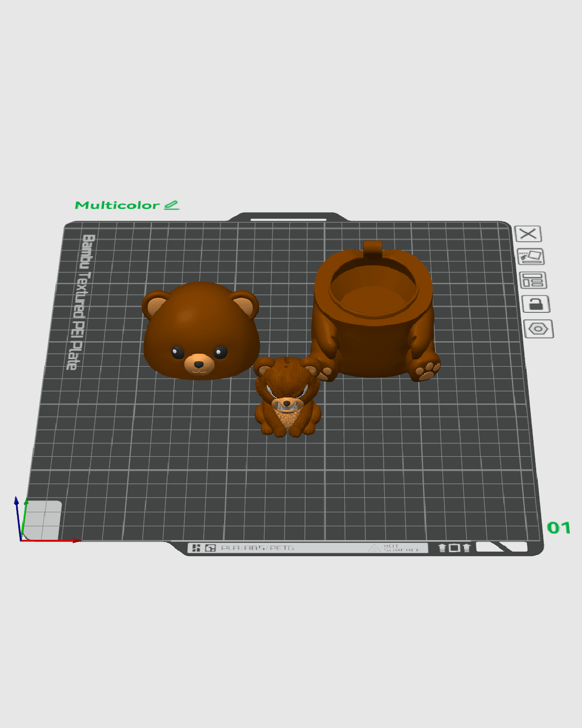This screenshot has height=728, width=582.
Task: Click the arrange objects on plate icon
Action: (533, 280)
